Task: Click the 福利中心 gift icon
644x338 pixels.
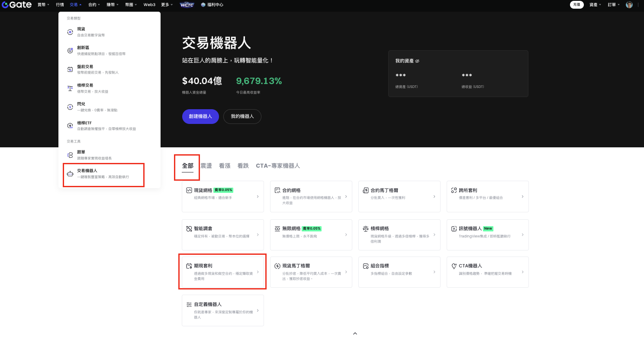Action: [x=203, y=5]
